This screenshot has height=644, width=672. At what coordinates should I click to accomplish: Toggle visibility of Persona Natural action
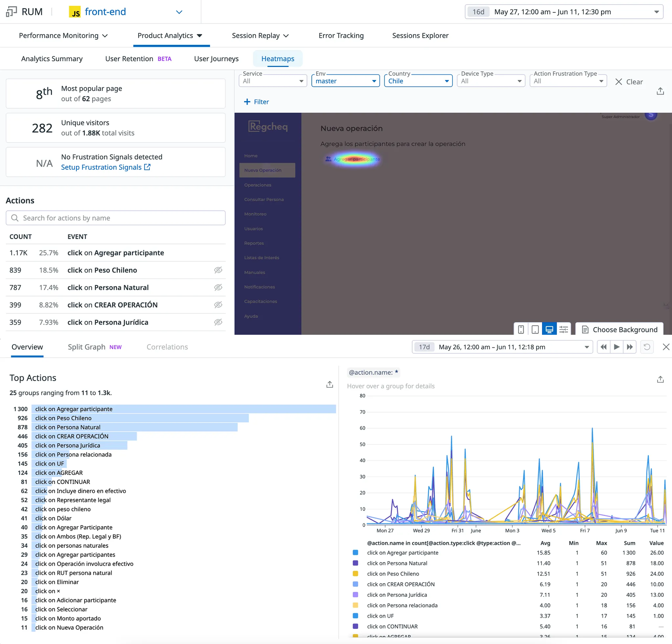(x=218, y=288)
